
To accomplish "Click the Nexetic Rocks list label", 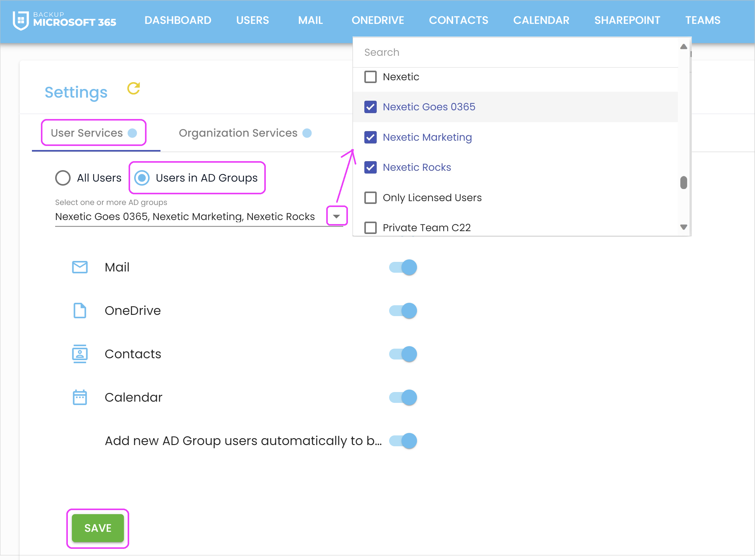I will pos(417,167).
